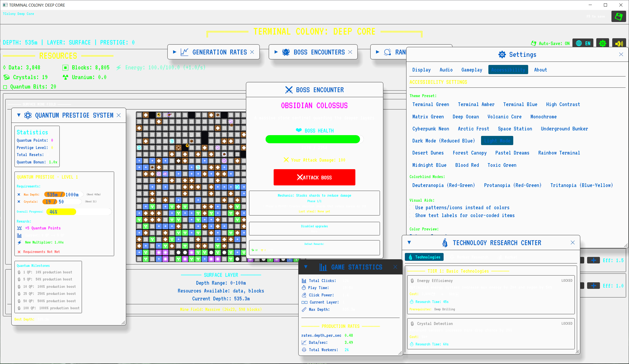The height and width of the screenshot is (364, 629).
Task: Open the Worker Research tab
Action: coord(468,257)
